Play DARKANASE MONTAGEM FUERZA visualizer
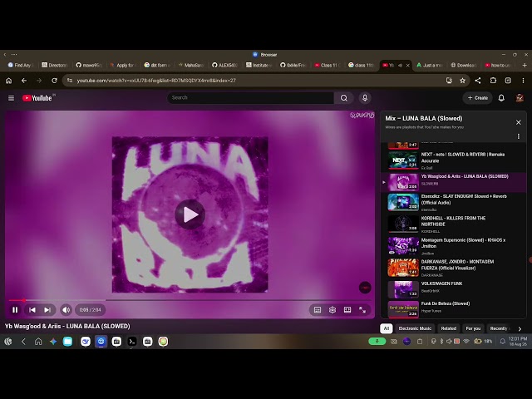The width and height of the screenshot is (532, 399). coord(453,268)
